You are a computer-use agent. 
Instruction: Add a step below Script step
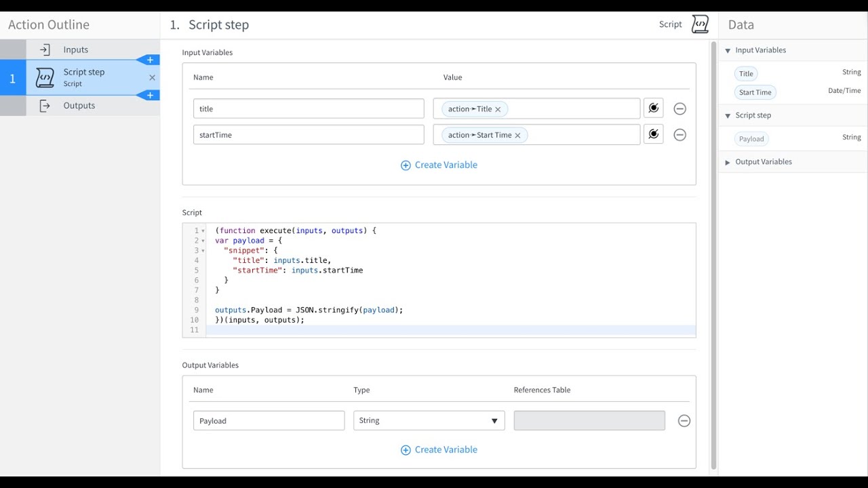(150, 96)
